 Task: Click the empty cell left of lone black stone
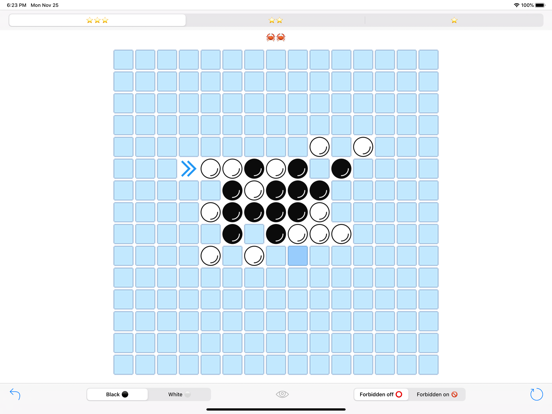tap(320, 169)
